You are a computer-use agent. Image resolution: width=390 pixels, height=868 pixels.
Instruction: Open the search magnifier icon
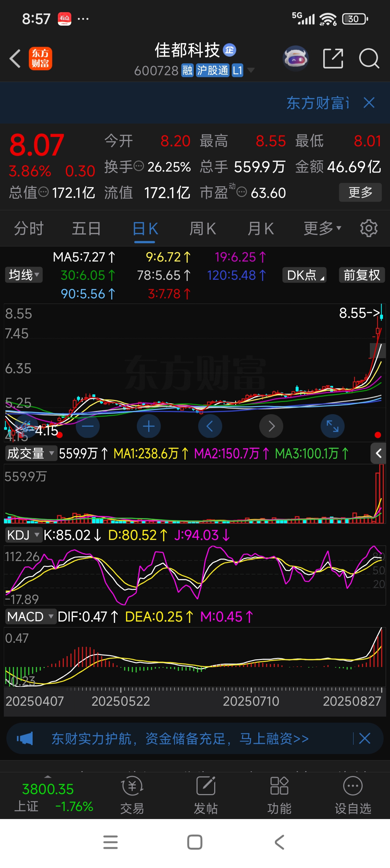369,59
